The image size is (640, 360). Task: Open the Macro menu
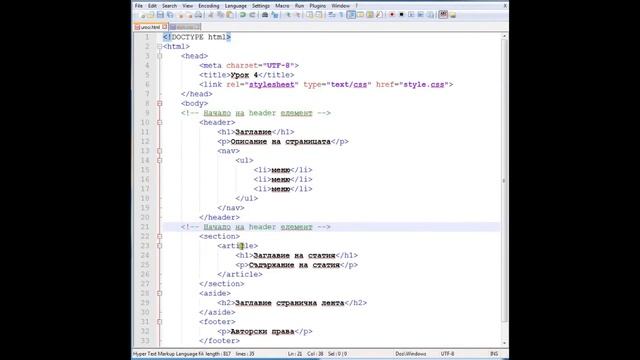(x=282, y=6)
